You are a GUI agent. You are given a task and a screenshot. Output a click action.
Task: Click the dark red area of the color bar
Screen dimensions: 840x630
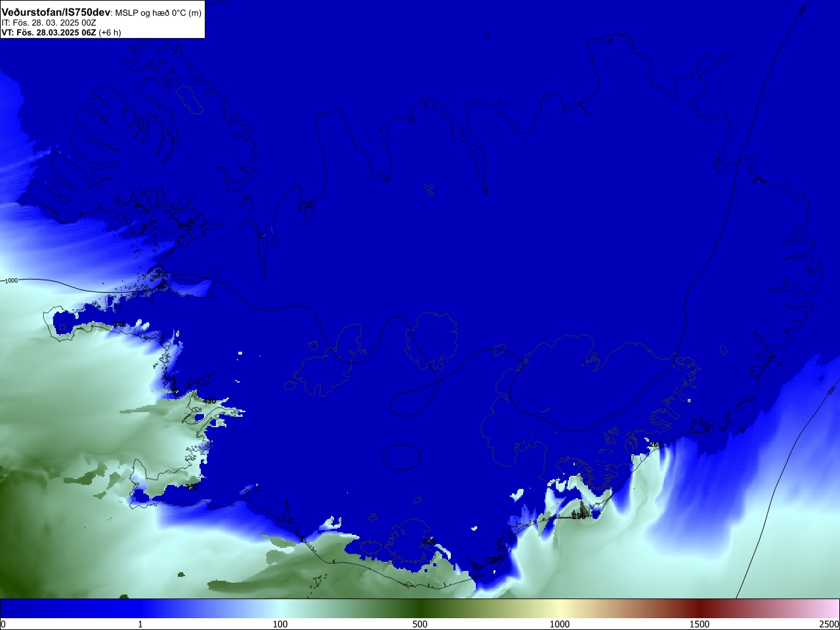click(700, 608)
